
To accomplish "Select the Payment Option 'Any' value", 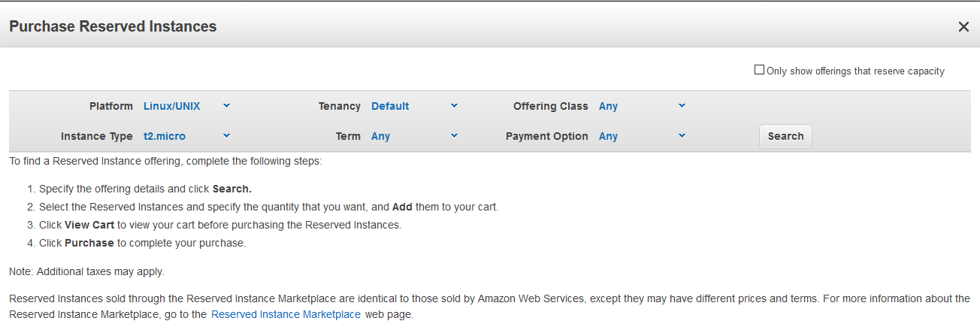I will pyautogui.click(x=608, y=136).
